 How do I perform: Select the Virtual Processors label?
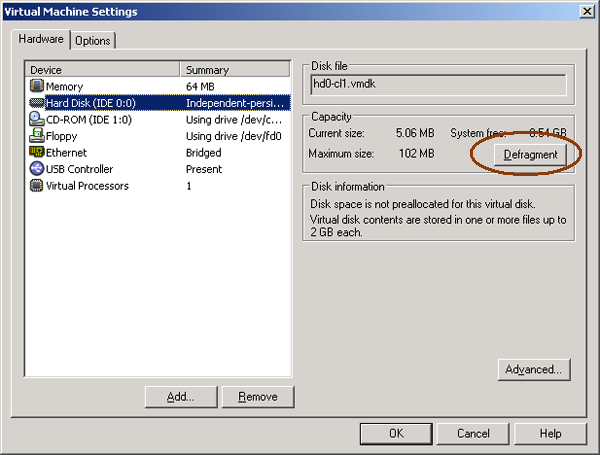[87, 186]
